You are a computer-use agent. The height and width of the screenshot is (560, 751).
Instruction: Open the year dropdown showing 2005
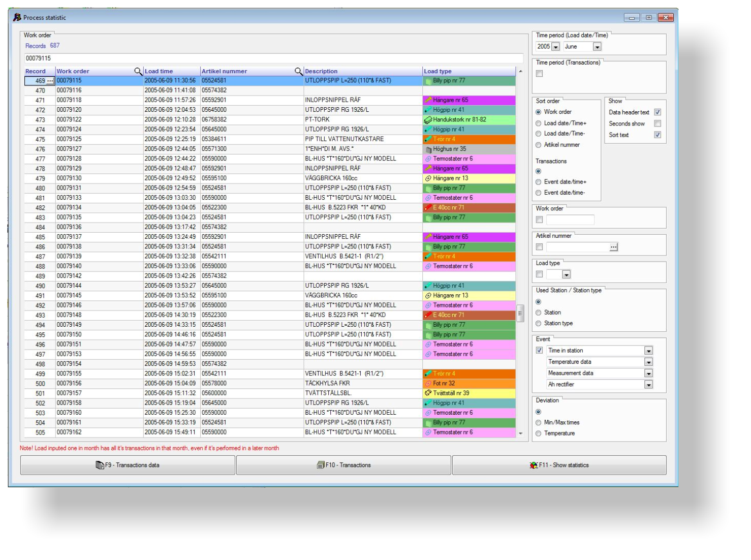coord(555,47)
